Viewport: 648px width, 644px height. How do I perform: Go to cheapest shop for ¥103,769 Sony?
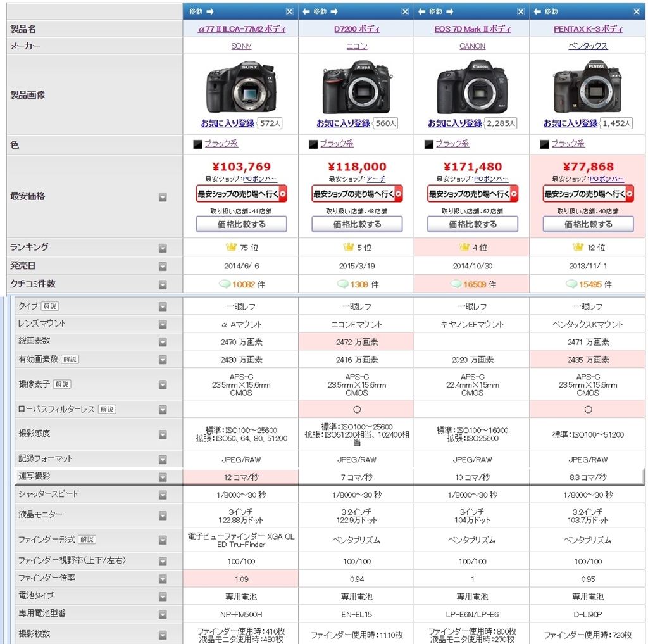(x=241, y=194)
